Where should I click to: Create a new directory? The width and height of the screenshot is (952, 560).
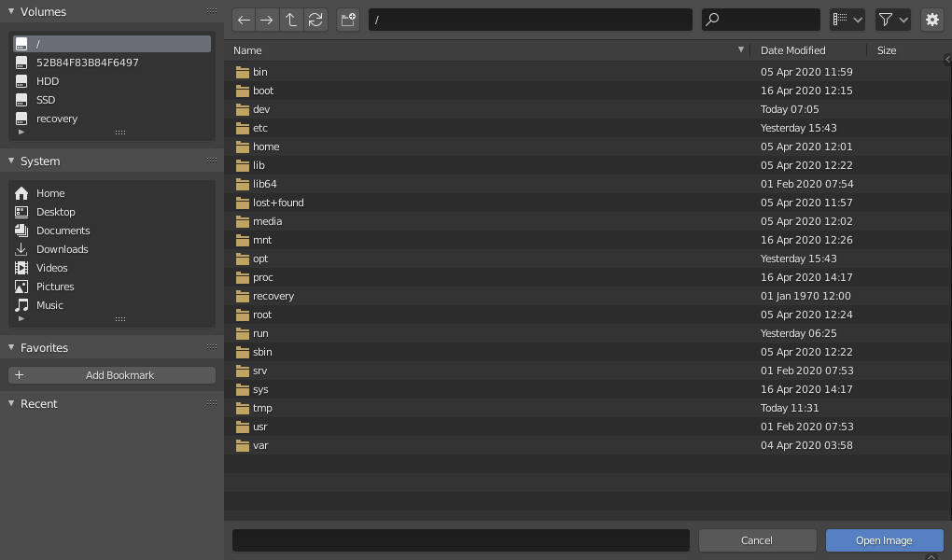[x=347, y=19]
